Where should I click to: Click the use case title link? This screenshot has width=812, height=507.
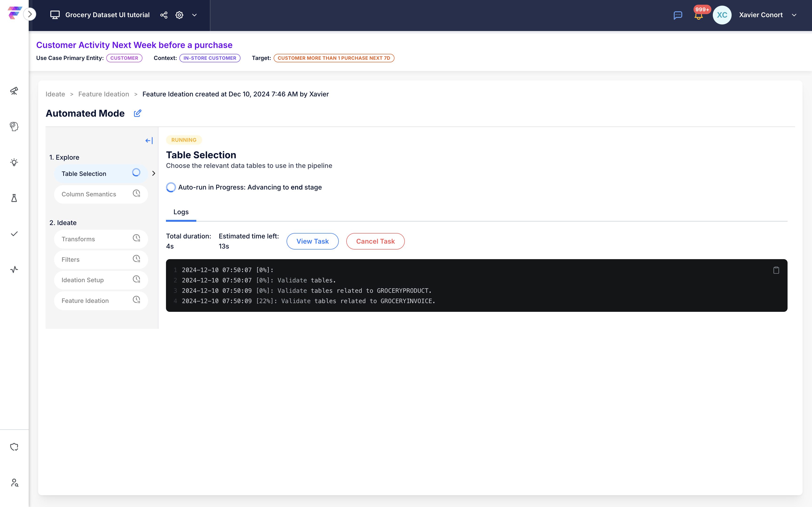[134, 45]
